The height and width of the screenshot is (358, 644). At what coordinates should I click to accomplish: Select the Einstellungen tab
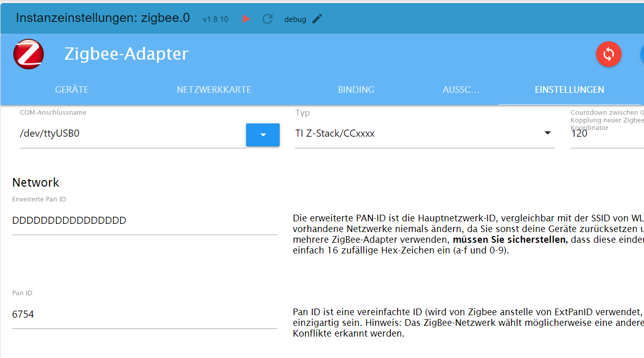click(570, 90)
